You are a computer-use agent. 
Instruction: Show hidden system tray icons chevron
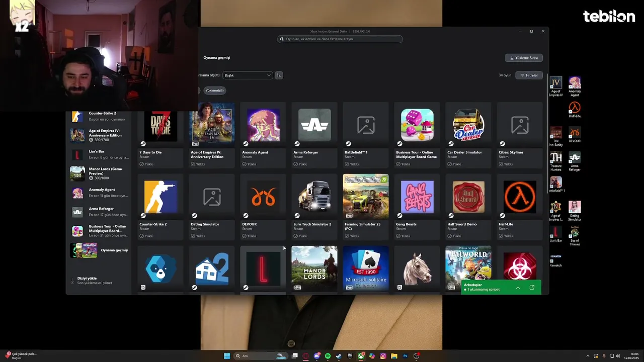click(588, 356)
